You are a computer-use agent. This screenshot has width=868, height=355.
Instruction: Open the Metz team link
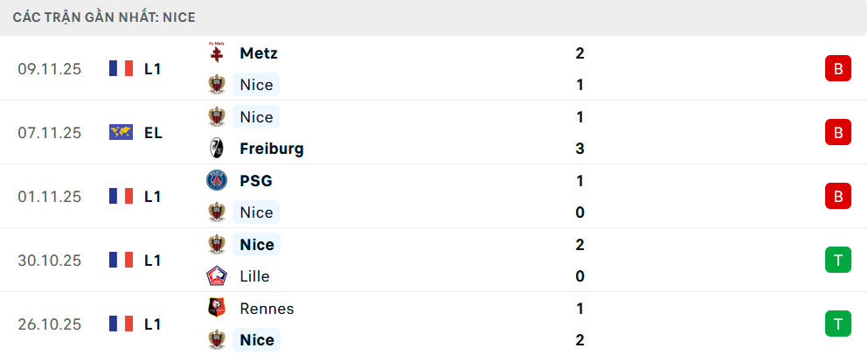[258, 53]
